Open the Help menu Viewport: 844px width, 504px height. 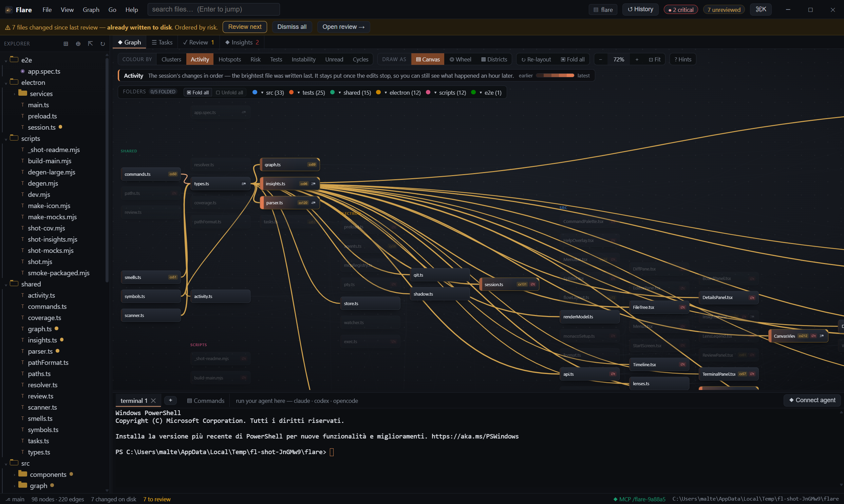[131, 10]
